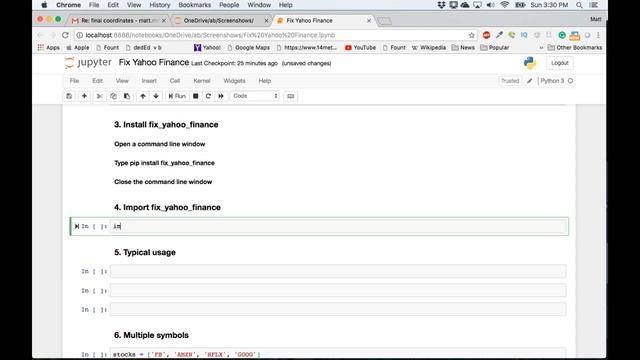The image size is (640, 360).
Task: Click text 'Close the command line window'
Action: (x=163, y=182)
